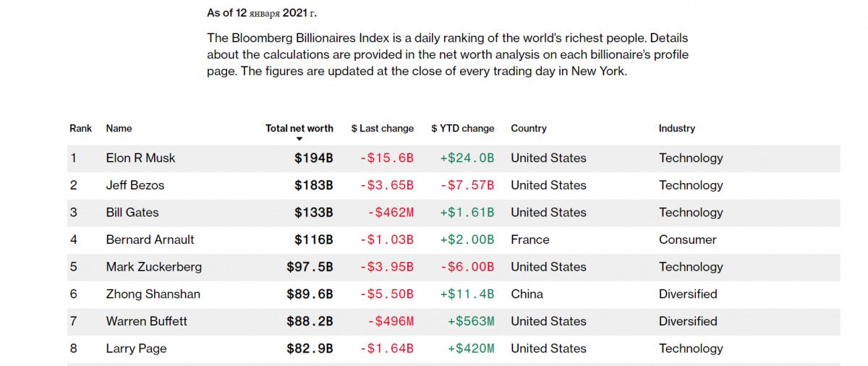Open Elon R Musk's profile

(x=140, y=158)
